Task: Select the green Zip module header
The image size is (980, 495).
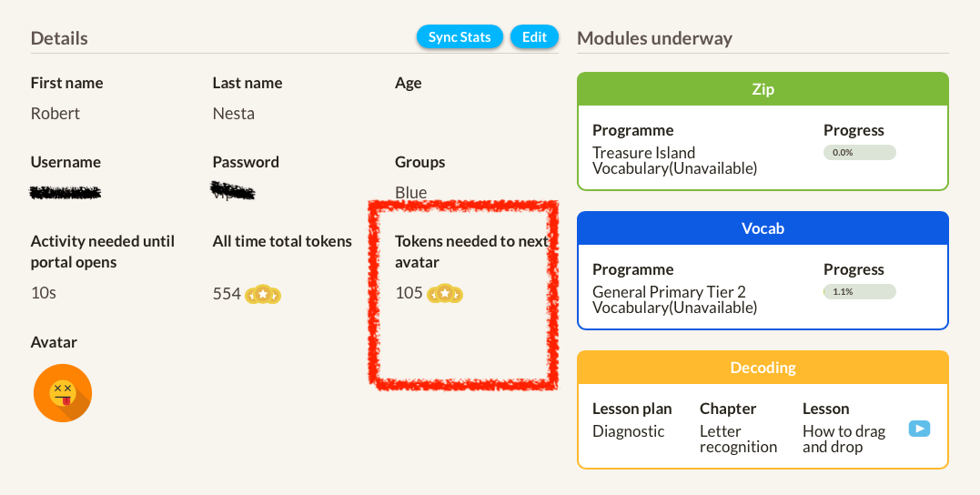Action: [x=763, y=90]
